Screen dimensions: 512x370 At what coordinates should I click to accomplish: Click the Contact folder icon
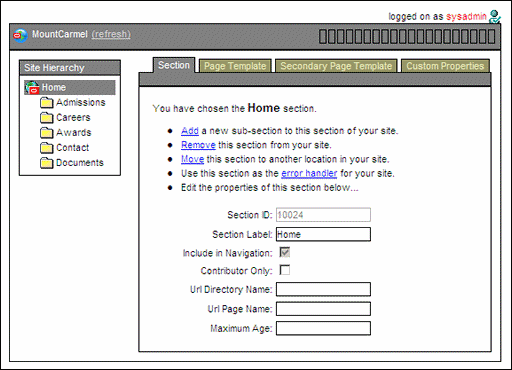click(x=47, y=148)
